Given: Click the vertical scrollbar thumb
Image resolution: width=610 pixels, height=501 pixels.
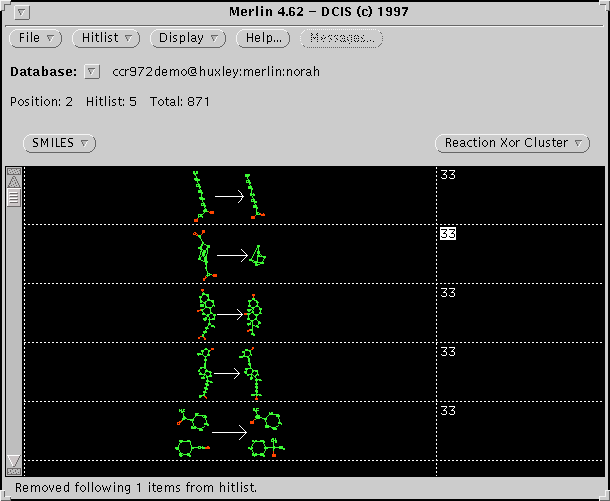Looking at the screenshot, I should [14, 197].
